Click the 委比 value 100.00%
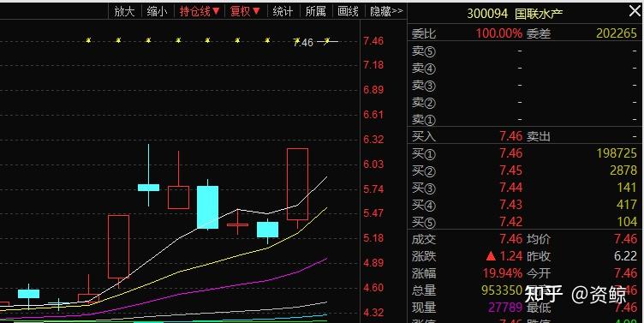This screenshot has height=323, width=644. point(499,33)
